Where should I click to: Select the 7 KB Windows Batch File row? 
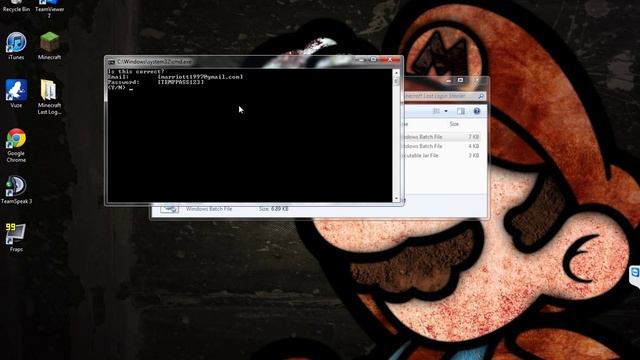442,137
